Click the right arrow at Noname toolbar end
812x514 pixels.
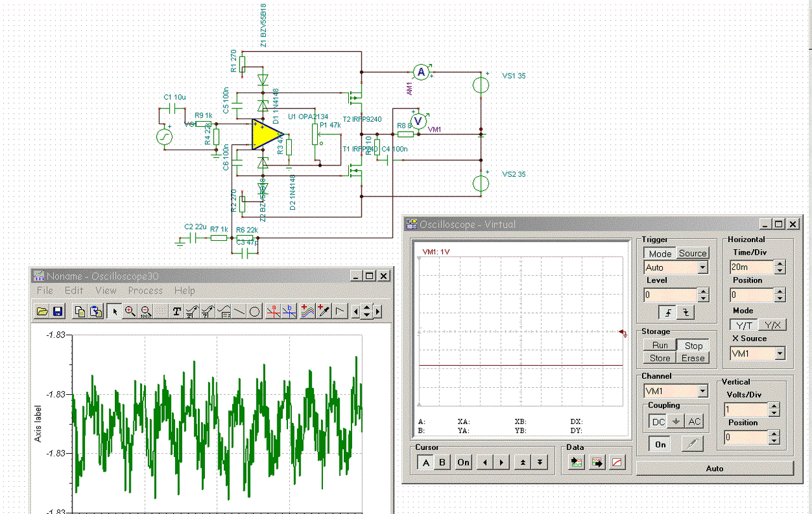coord(378,312)
